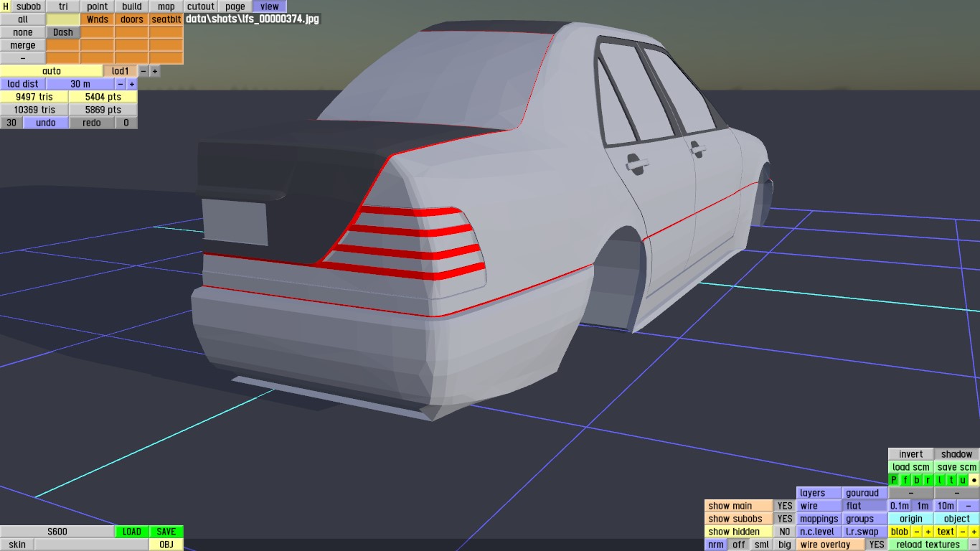Switch to the tri tab
Viewport: 980px width, 551px height.
coord(63,6)
